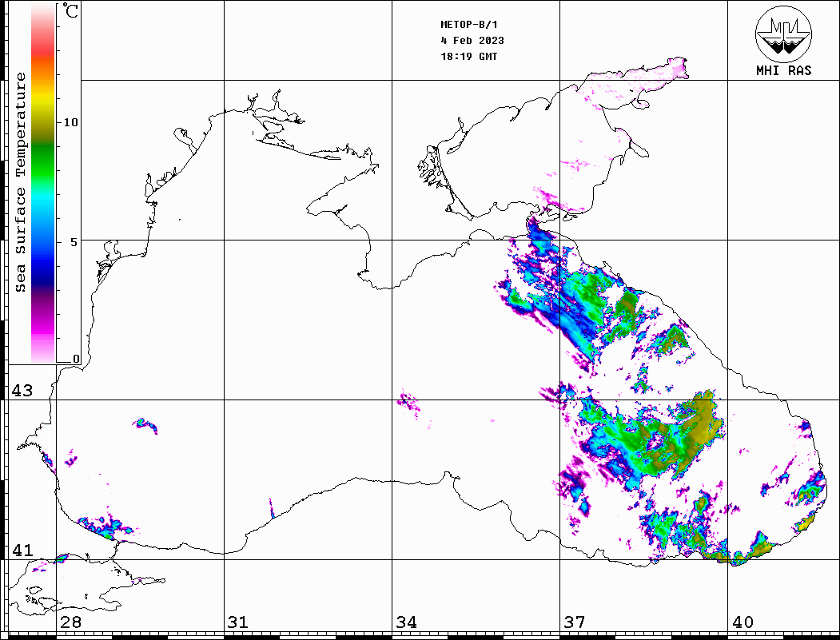The width and height of the screenshot is (840, 640).
Task: Click longitude label '28'
Action: click(70, 622)
